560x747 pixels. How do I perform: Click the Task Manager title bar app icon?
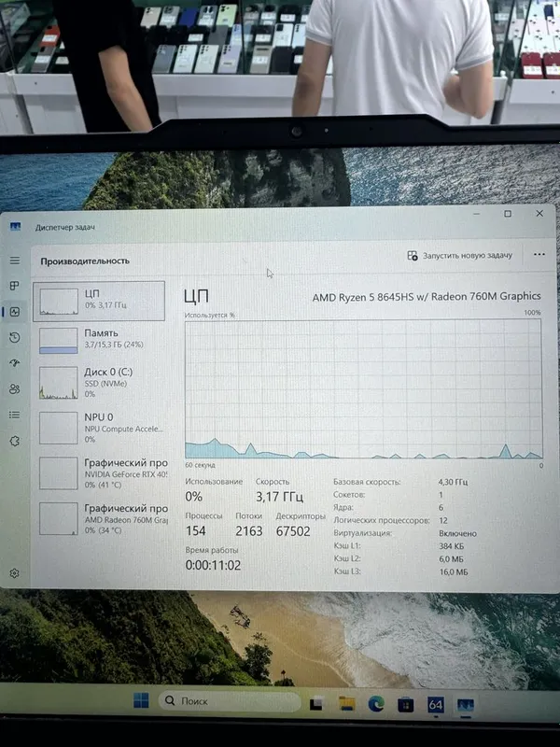tap(15, 226)
